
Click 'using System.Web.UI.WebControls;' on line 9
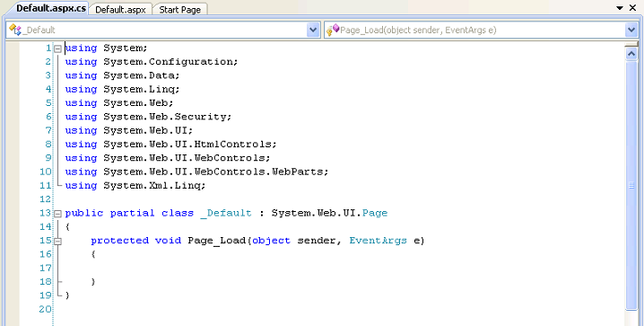coord(168,158)
